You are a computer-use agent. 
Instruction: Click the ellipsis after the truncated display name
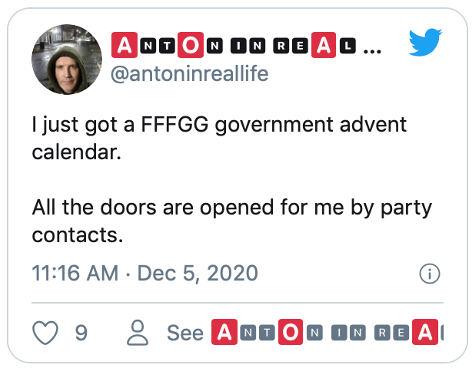pos(372,51)
